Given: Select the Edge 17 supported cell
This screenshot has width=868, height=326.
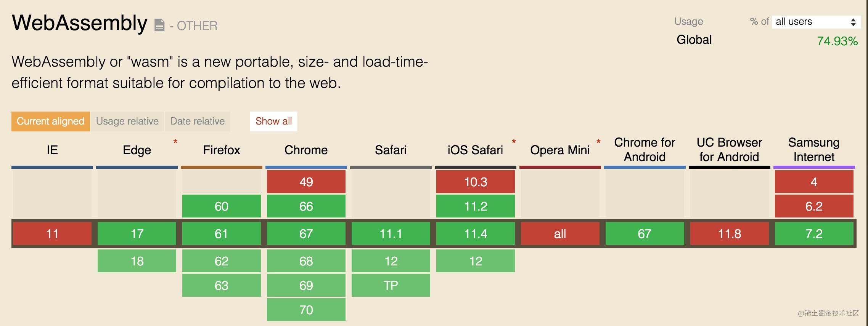Looking at the screenshot, I should (x=137, y=233).
